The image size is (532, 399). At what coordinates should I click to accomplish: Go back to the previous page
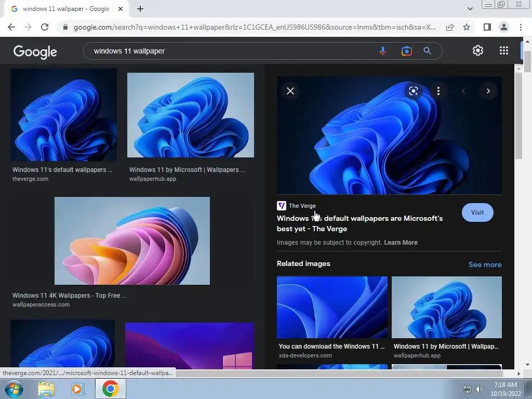click(11, 27)
